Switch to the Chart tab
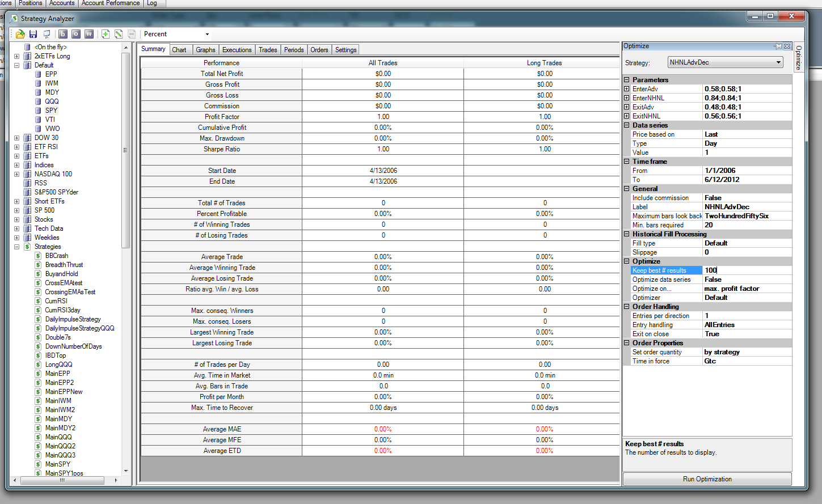 click(x=179, y=50)
